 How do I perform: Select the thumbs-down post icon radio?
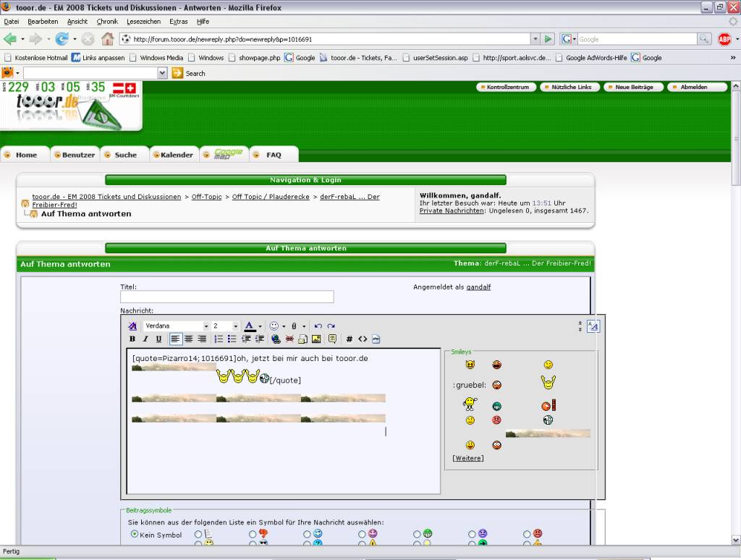click(x=528, y=543)
